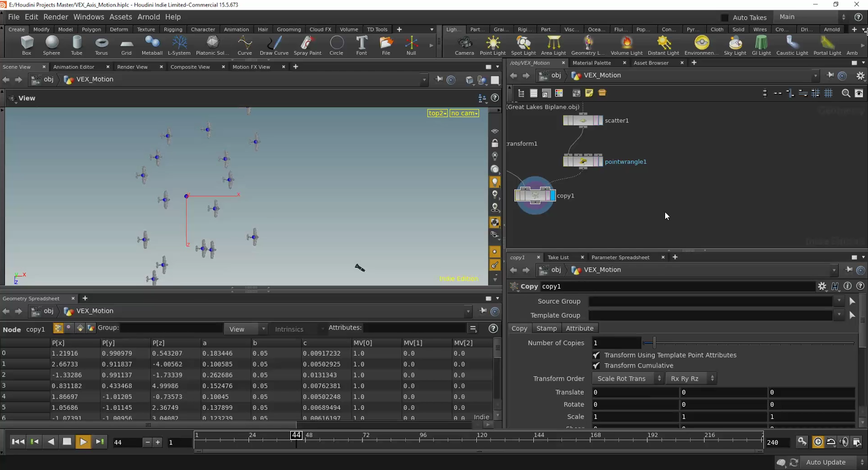Select the Sphere shelf tool
This screenshot has width=868, height=470.
(x=52, y=46)
